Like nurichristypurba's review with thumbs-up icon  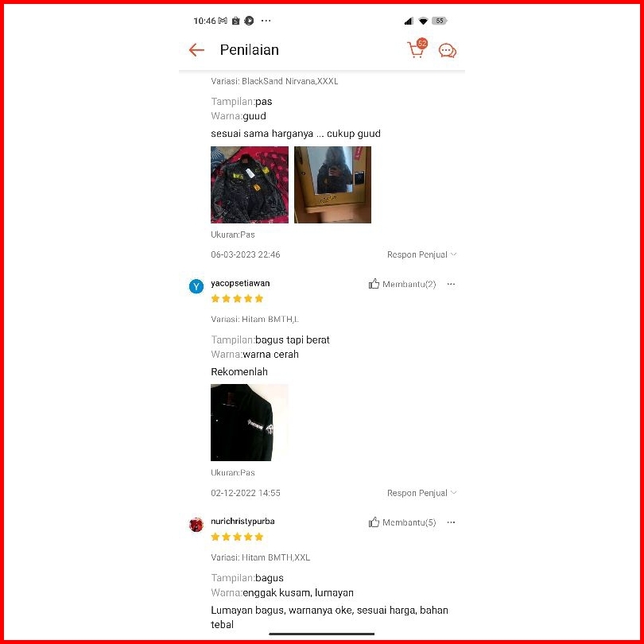point(374,522)
